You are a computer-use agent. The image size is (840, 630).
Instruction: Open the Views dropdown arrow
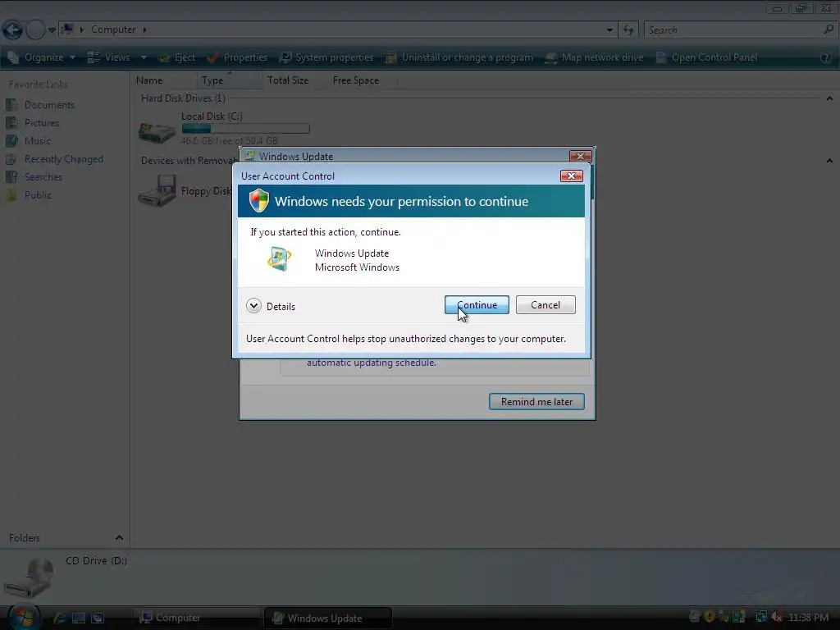pyautogui.click(x=144, y=57)
